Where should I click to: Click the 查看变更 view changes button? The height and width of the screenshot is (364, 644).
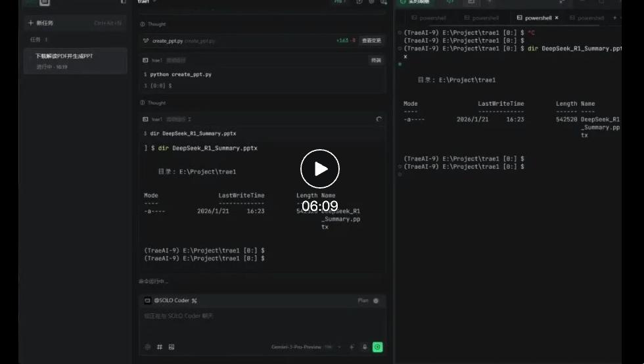point(371,41)
